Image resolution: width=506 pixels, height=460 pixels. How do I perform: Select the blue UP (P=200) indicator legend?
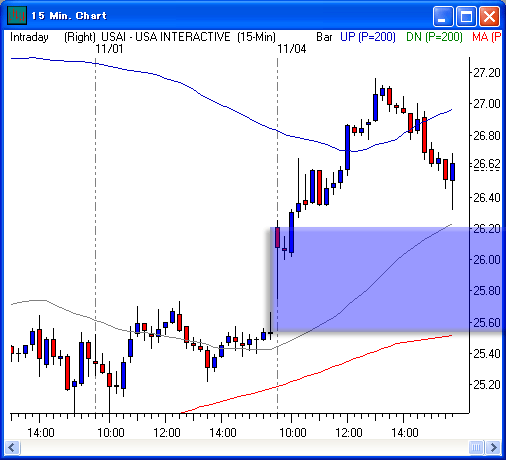368,37
